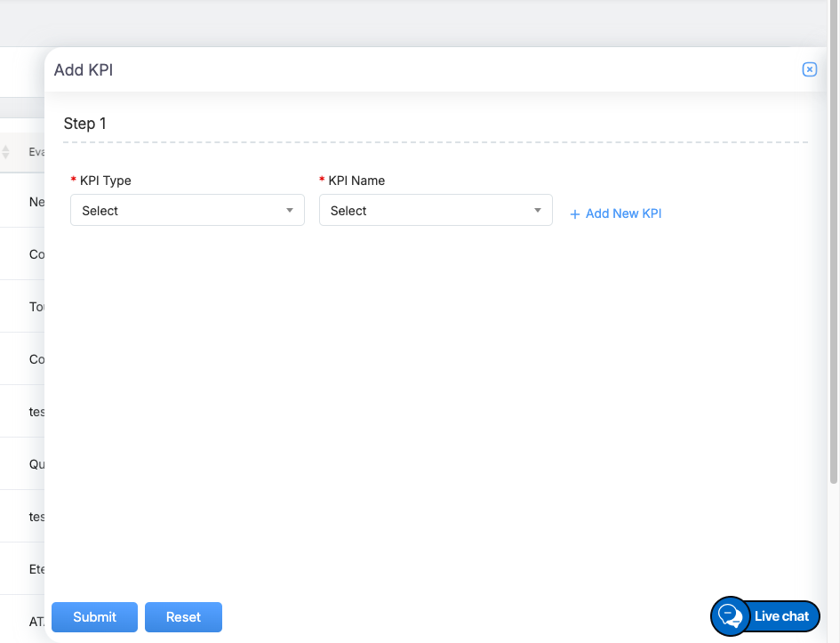Click the vertical scrollbar on the right

834,267
